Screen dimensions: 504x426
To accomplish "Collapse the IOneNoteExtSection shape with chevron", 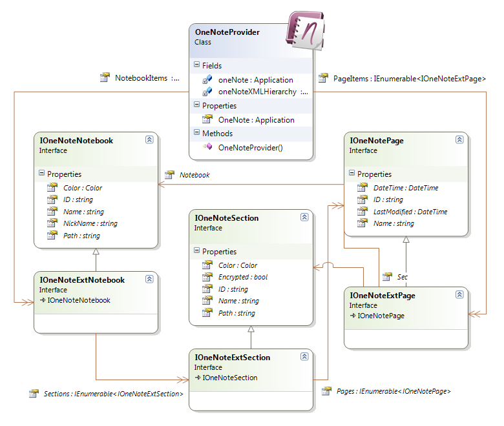I will point(304,356).
